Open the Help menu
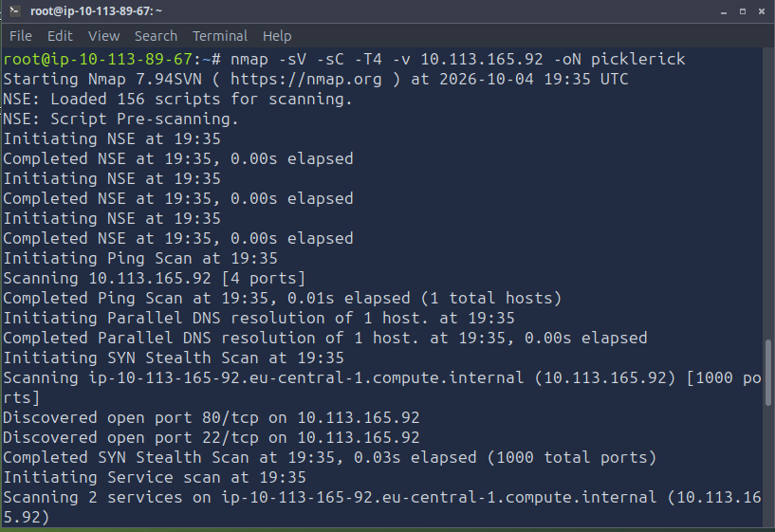 tap(277, 36)
